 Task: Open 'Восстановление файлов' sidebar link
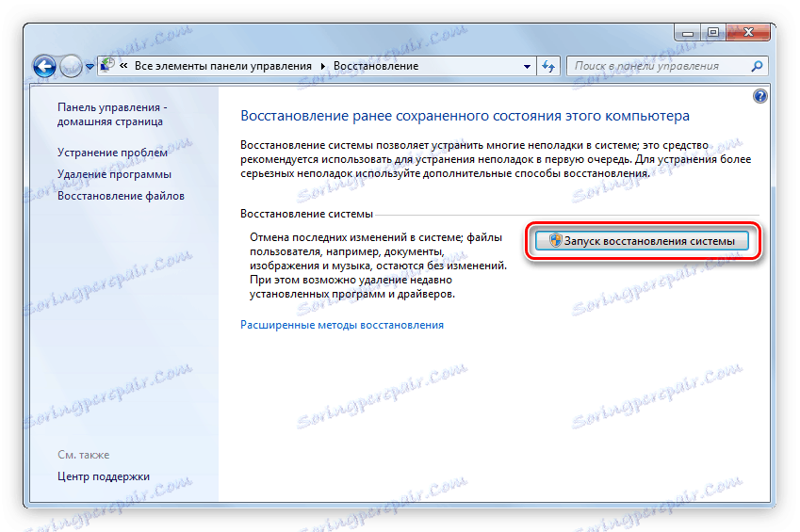[x=121, y=196]
